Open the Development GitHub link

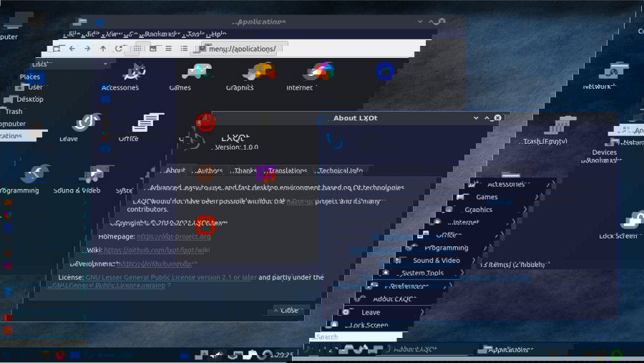coord(157,263)
